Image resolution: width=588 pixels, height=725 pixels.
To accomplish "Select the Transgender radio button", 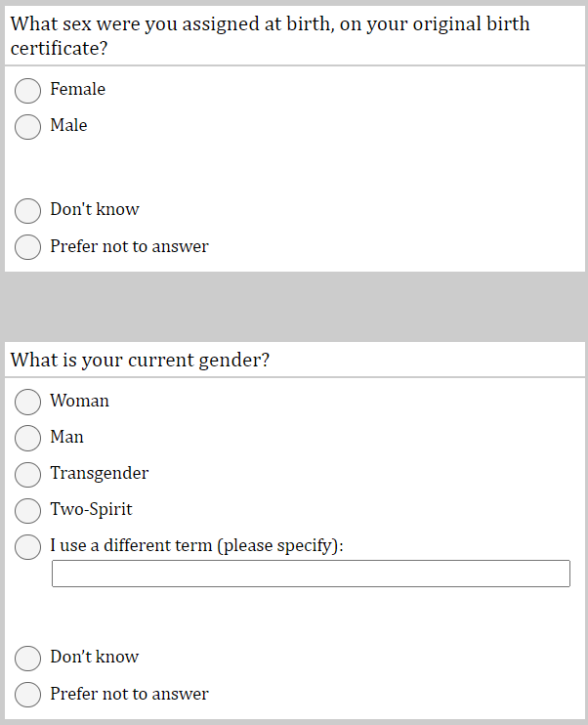I will [27, 474].
